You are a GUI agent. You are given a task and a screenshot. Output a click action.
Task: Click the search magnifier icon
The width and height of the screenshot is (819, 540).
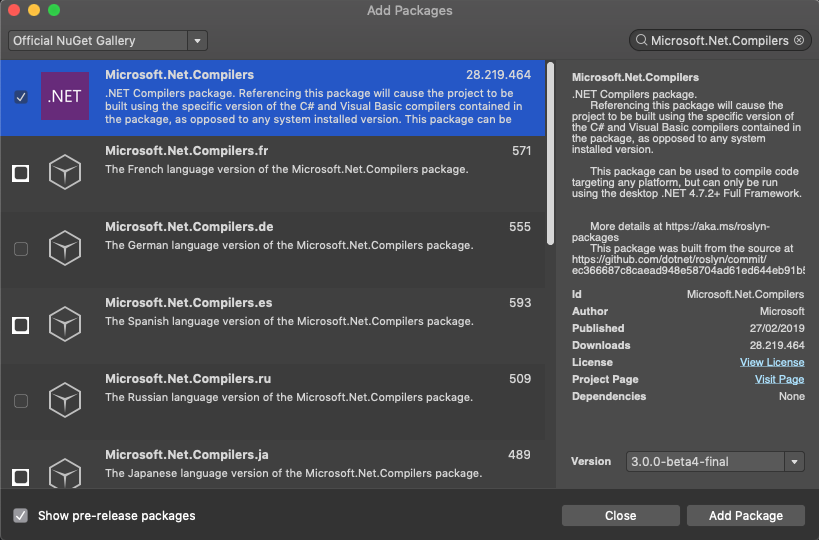click(x=641, y=40)
